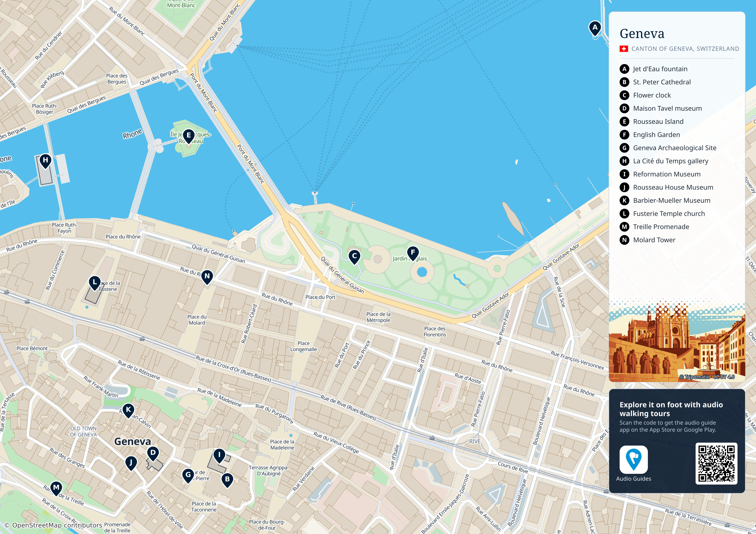Screen dimensions: 756x534
Task: Click legend badge H in the list
Action: point(624,161)
